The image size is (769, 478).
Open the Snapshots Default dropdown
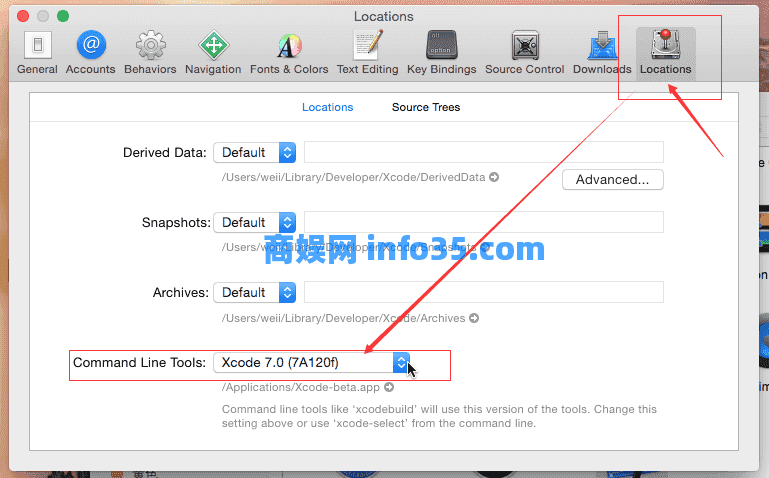point(255,223)
